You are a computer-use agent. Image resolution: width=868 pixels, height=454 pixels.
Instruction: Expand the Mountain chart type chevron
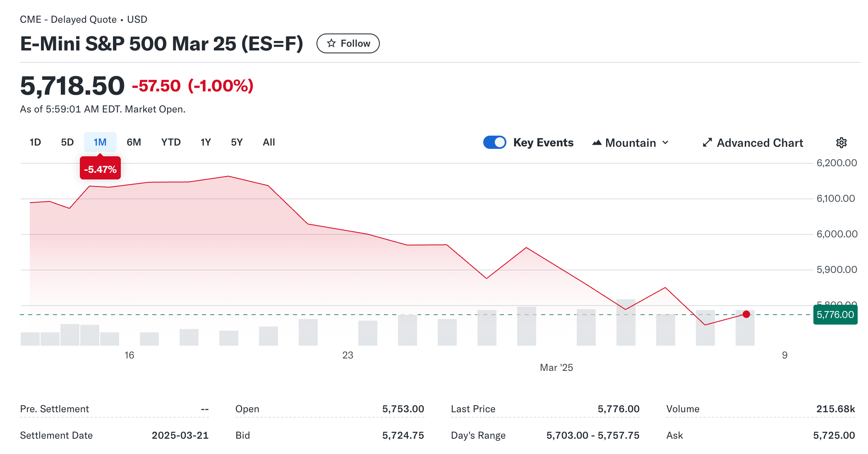pos(665,143)
